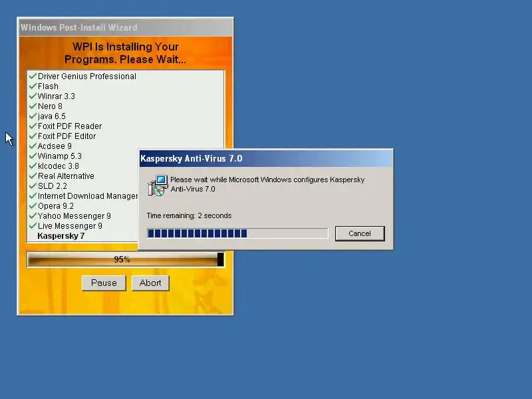Click the checkmark beside Yahoo Messenger 9
The width and height of the screenshot is (532, 399).
point(33,215)
